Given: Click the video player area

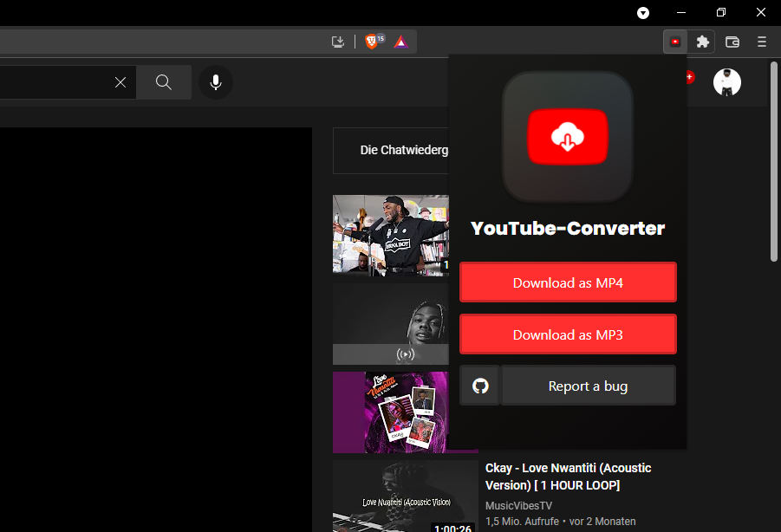Looking at the screenshot, I should (x=156, y=329).
